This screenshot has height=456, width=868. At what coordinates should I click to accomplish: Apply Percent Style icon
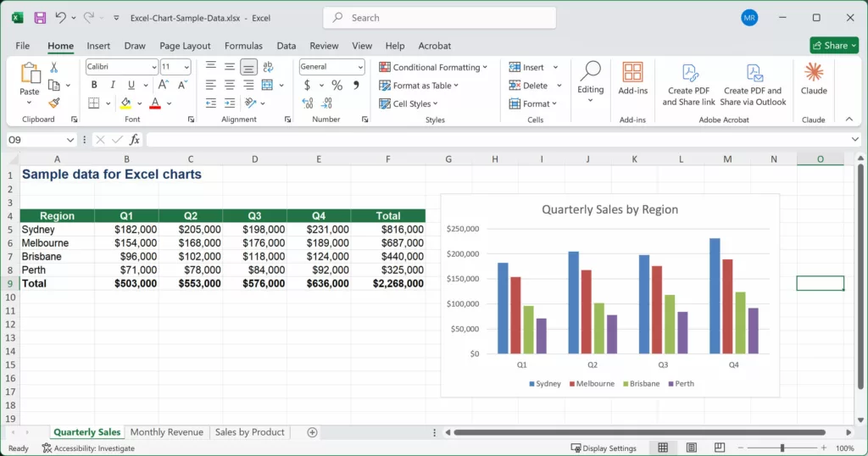(337, 85)
